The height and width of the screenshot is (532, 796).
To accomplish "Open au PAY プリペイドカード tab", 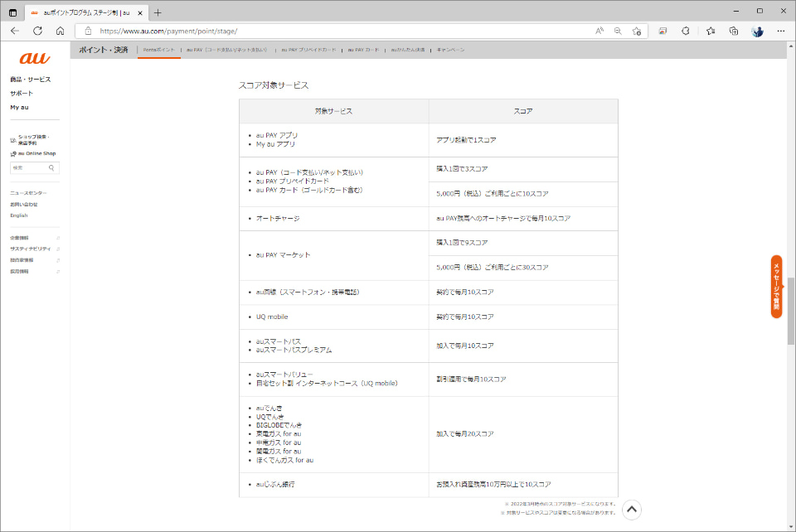I will [308, 50].
